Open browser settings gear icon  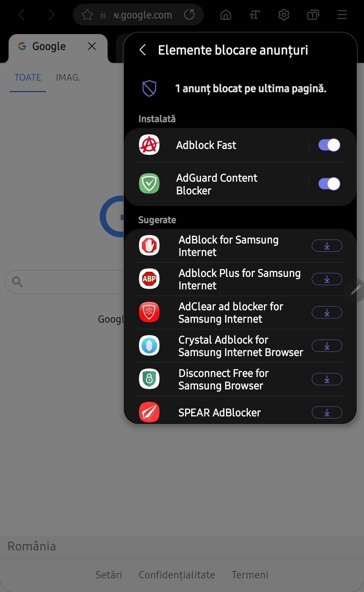pos(284,15)
